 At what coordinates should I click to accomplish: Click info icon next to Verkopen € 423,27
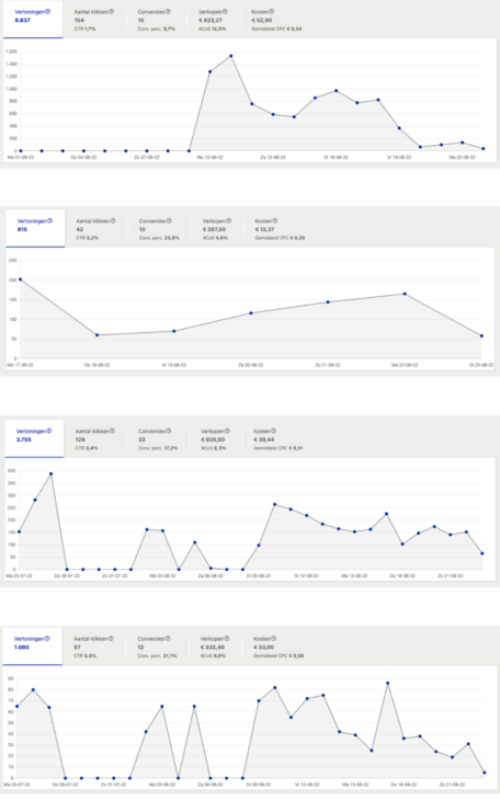(225, 11)
